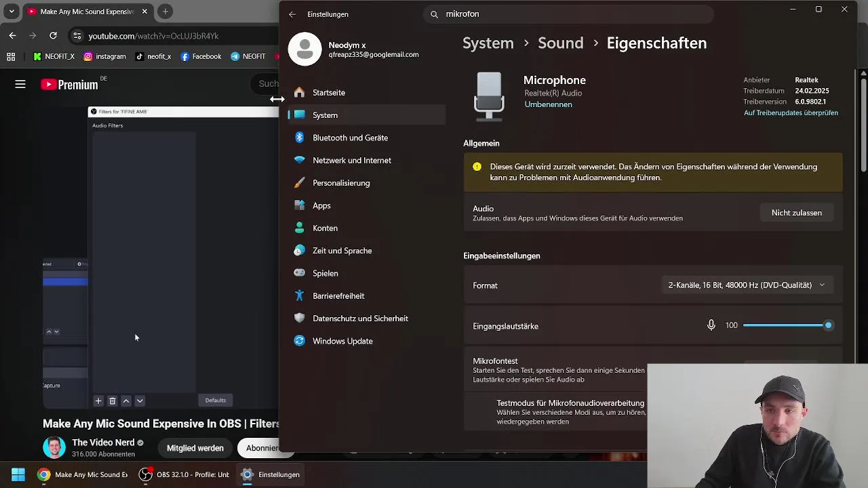This screenshot has height=488, width=868.
Task: Click Umbenennen link under Microphone
Action: [x=548, y=104]
